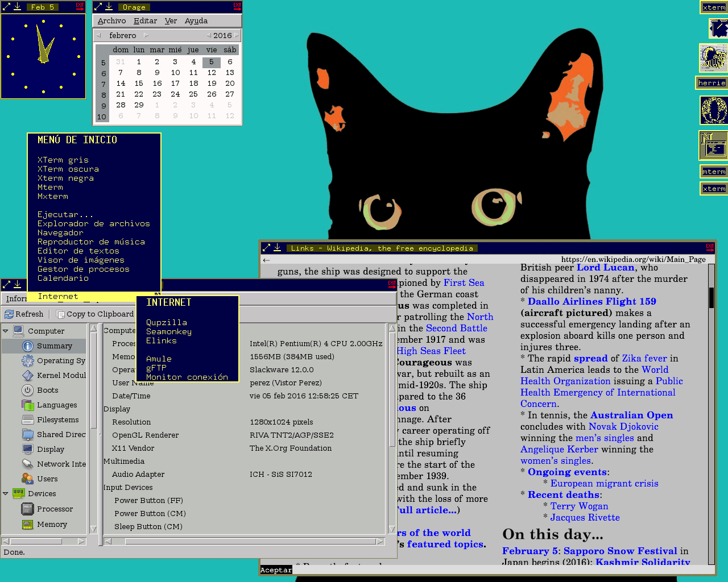The height and width of the screenshot is (582, 728).
Task: Decrease the year in Orage calendar
Action: 209,35
